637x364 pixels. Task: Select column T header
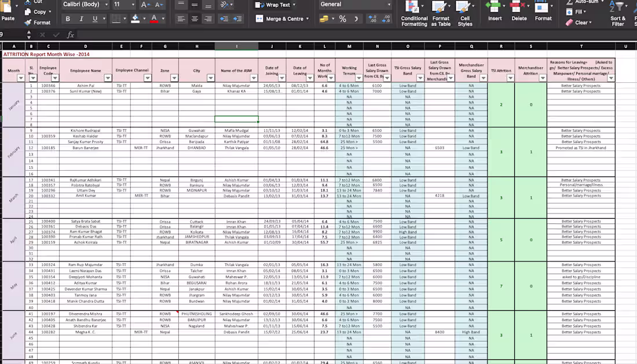point(581,46)
